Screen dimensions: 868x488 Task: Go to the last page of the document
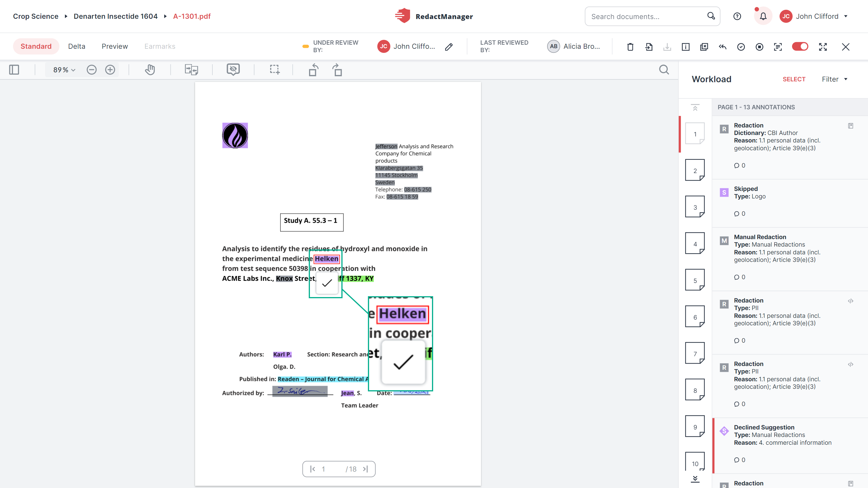[365, 469]
